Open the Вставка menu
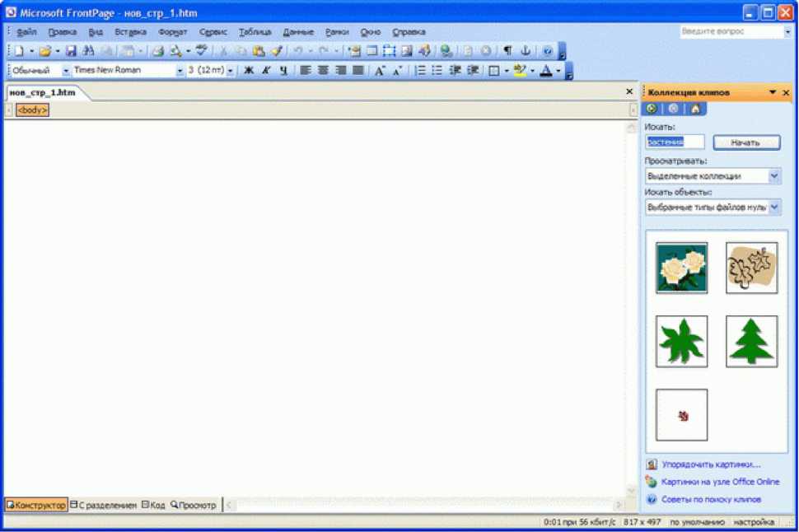 click(x=130, y=32)
